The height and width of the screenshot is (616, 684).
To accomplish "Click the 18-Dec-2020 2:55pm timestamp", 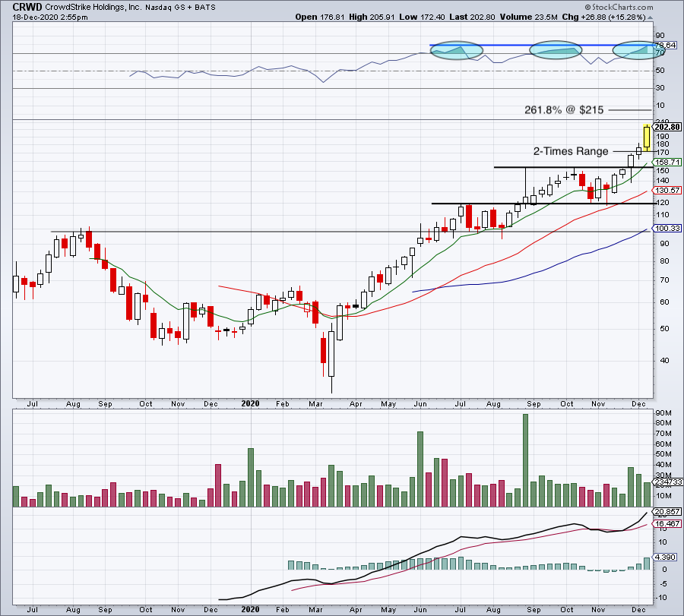I will (x=50, y=17).
